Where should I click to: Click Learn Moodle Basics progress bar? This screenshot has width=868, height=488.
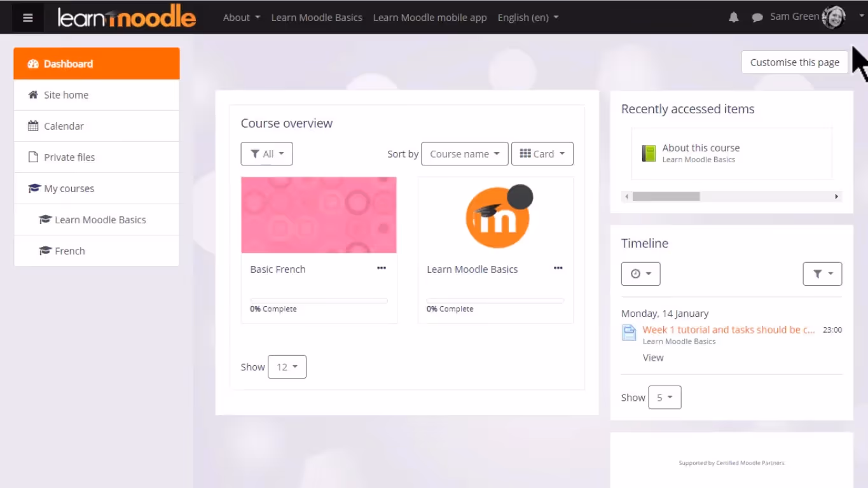(x=495, y=300)
